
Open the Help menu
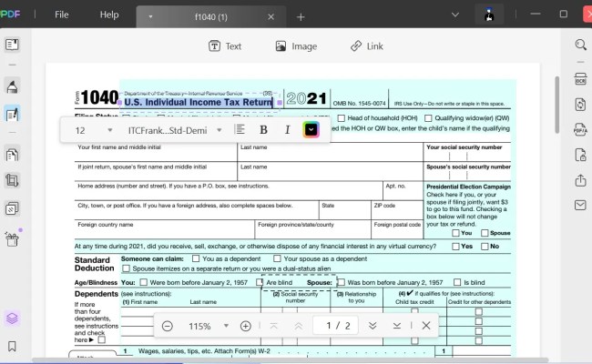coord(109,15)
